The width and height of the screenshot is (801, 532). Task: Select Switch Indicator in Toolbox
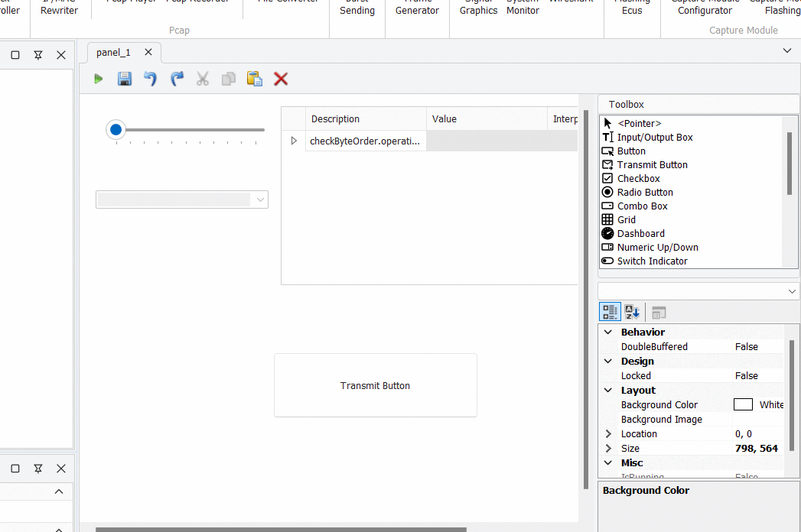click(645, 261)
